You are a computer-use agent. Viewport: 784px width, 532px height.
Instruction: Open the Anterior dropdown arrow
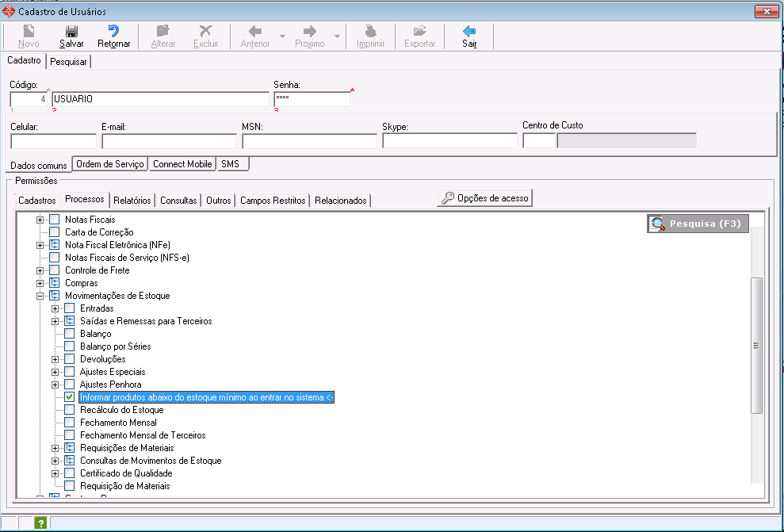[282, 36]
